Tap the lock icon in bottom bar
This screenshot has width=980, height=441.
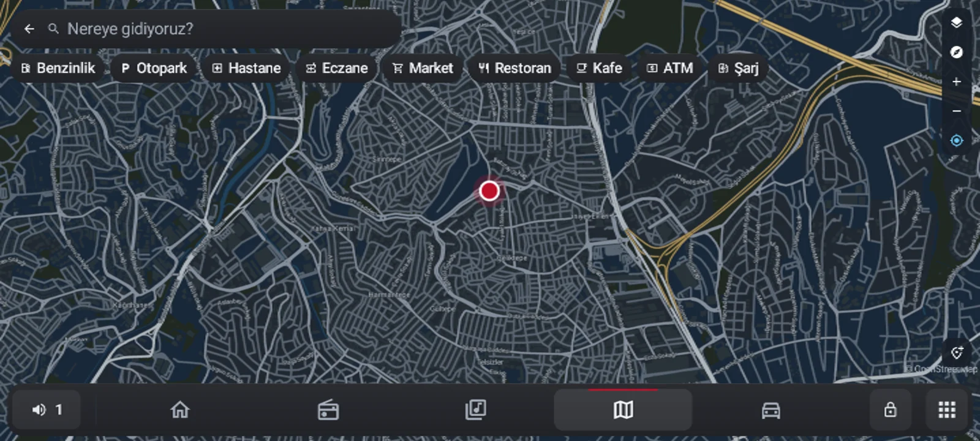pyautogui.click(x=891, y=410)
